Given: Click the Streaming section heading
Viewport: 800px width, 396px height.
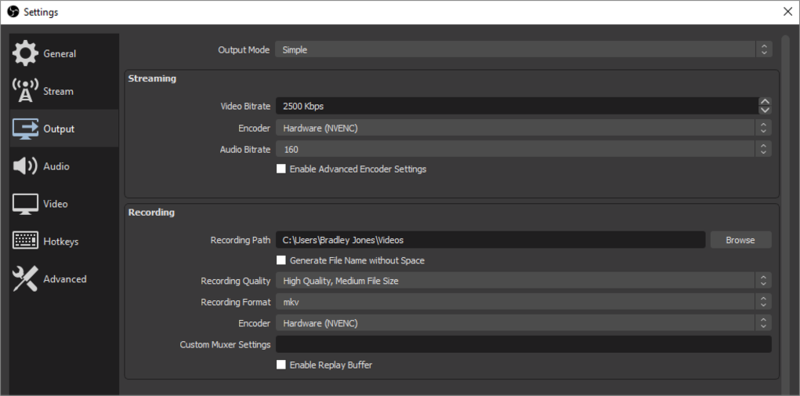Looking at the screenshot, I should [152, 79].
